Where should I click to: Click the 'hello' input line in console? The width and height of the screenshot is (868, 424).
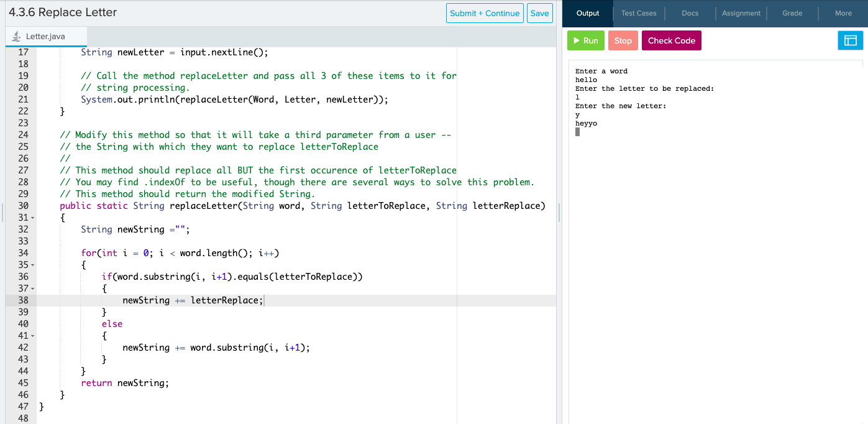click(586, 80)
